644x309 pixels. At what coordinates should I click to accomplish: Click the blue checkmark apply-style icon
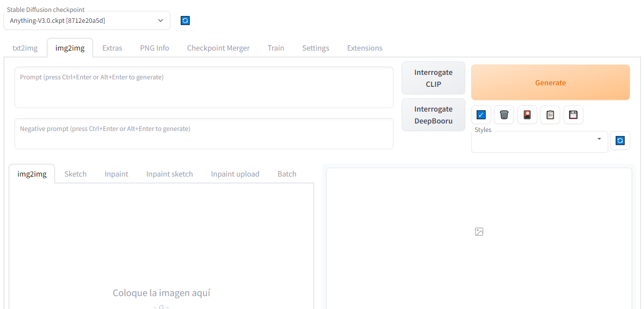[x=481, y=115]
